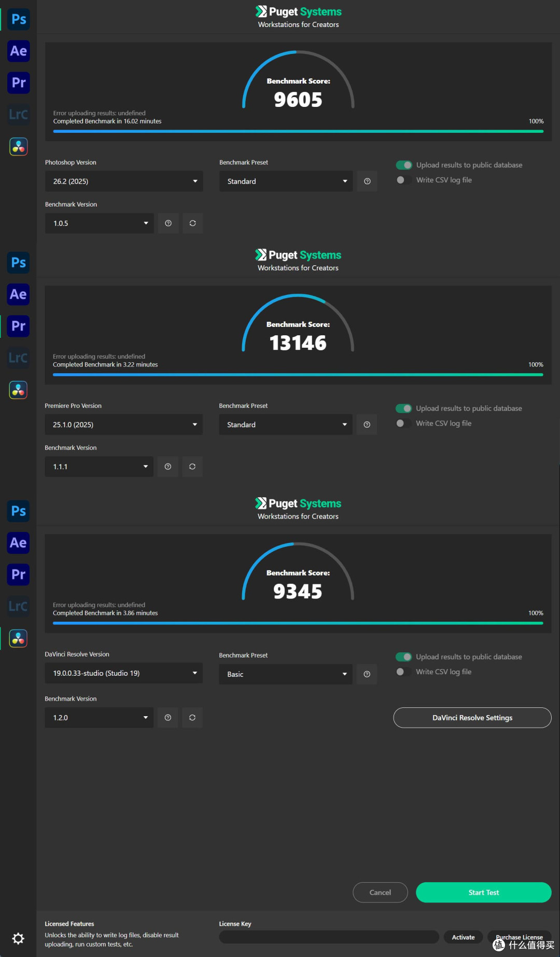Viewport: 560px width, 957px height.
Task: Choose Lightroom Classic icon in bottom DaVinci panel sidebar
Action: 18,606
